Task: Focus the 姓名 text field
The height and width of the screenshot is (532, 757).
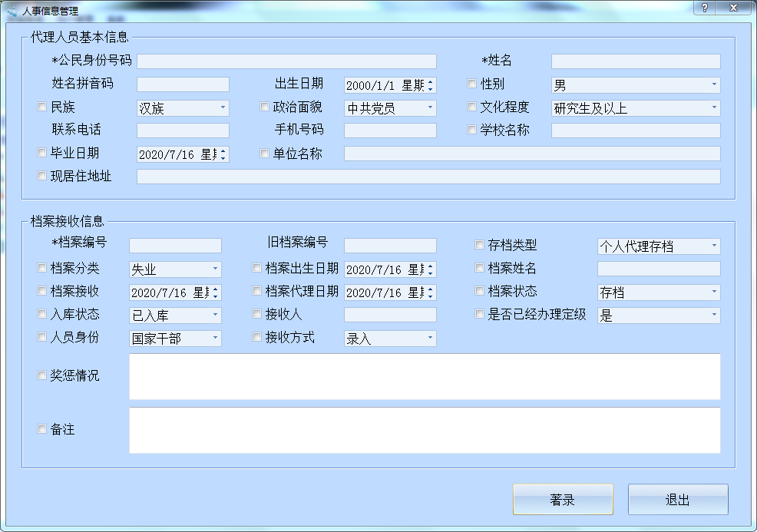Action: [636, 61]
